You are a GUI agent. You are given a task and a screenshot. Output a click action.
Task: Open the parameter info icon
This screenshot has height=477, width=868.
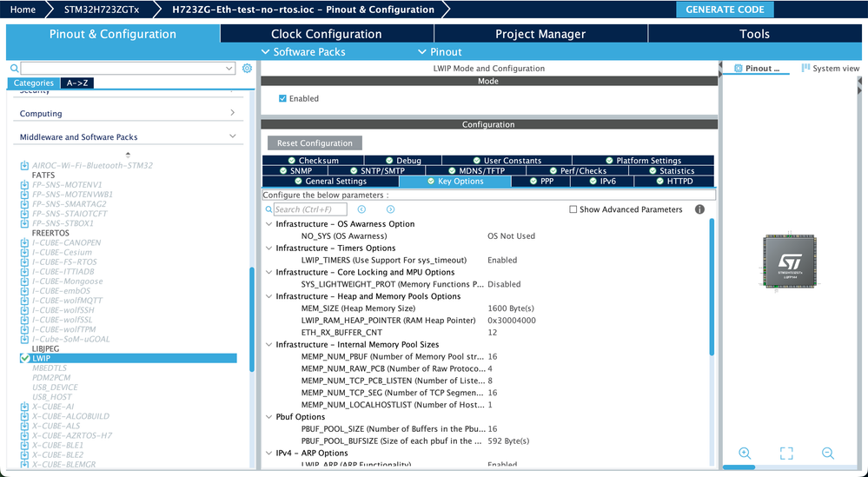pyautogui.click(x=699, y=209)
